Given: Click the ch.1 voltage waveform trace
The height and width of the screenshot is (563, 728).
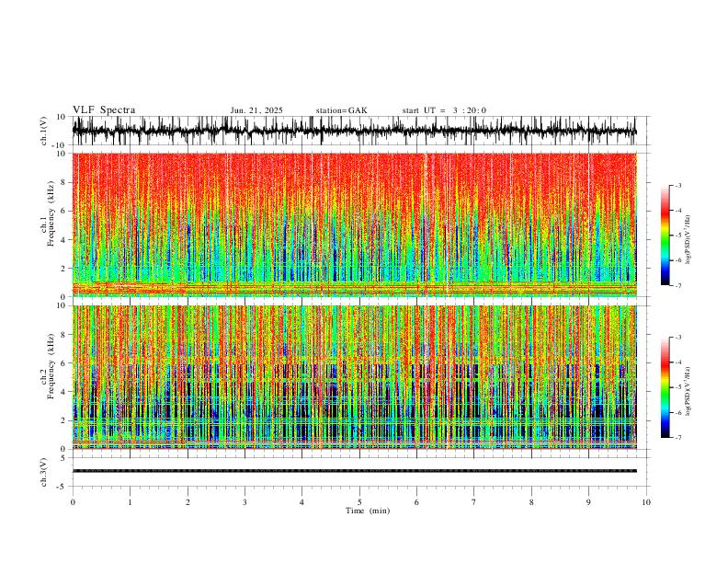Looking at the screenshot, I should 354,131.
